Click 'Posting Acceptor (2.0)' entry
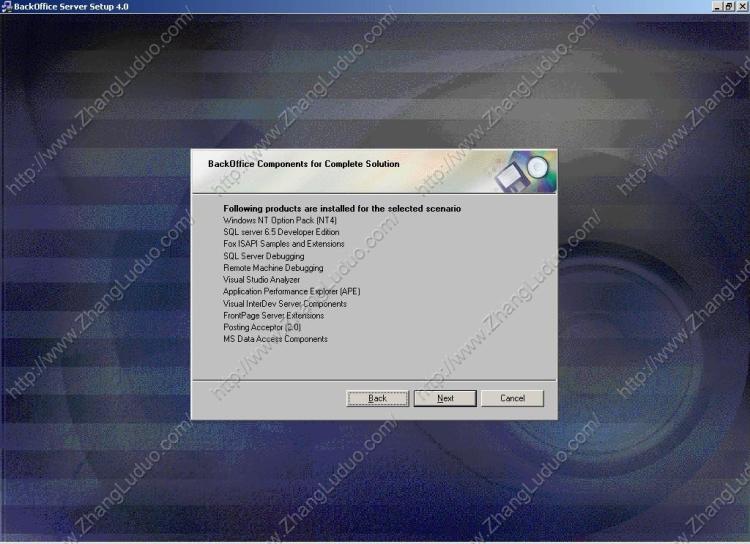750x544 pixels. tap(262, 327)
